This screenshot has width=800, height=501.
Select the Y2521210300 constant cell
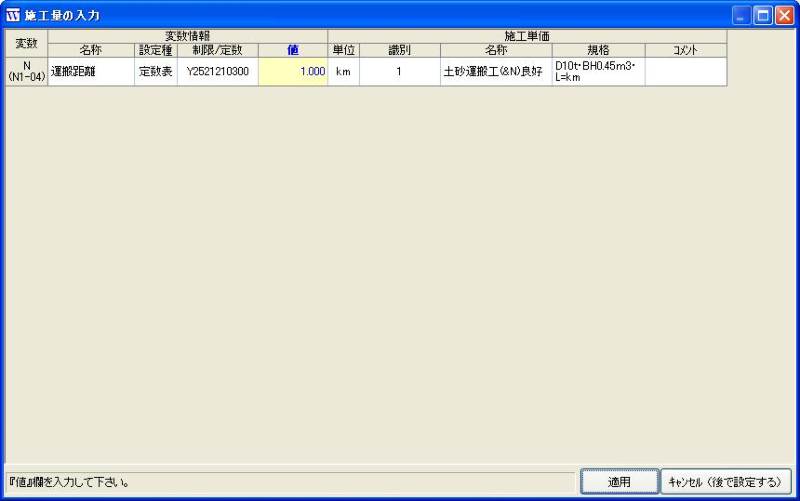(217, 72)
